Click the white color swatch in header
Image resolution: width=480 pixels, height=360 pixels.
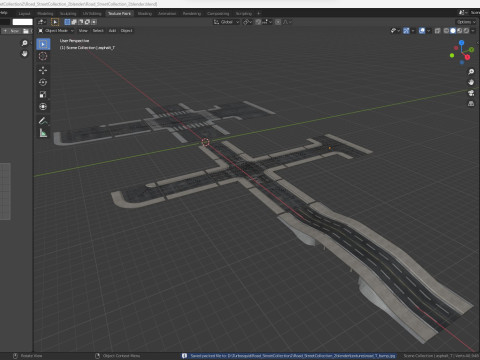pyautogui.click(x=23, y=22)
